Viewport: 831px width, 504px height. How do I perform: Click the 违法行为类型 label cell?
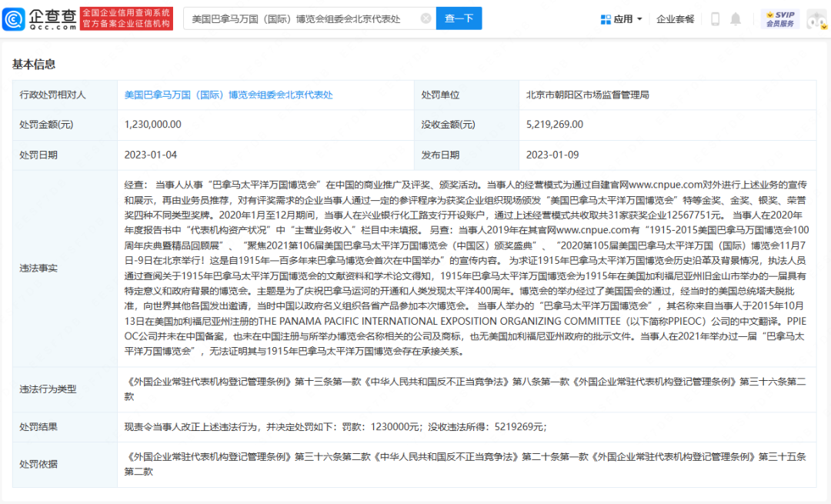point(65,389)
